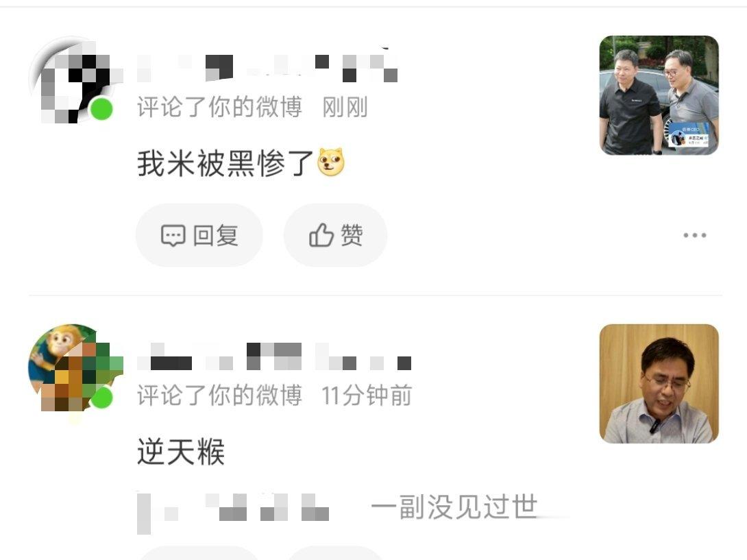Open thumbnail of man with glasses
The image size is (747, 560).
659,384
